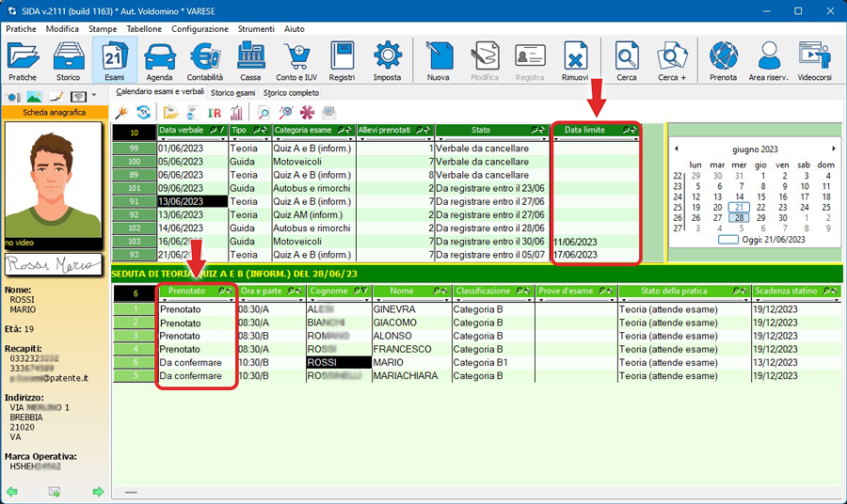Open the Tabellone menu
The width and height of the screenshot is (847, 504).
click(144, 29)
